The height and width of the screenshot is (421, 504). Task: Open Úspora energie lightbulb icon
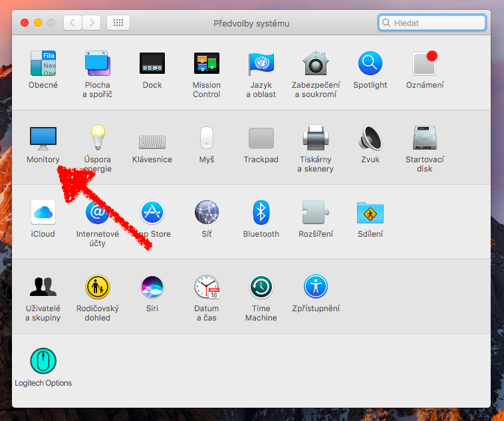(x=98, y=137)
